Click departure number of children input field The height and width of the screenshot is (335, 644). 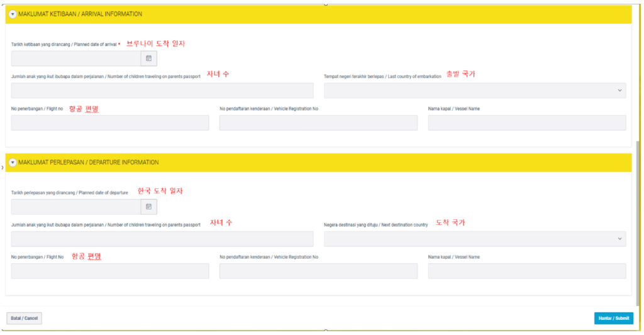tap(162, 239)
